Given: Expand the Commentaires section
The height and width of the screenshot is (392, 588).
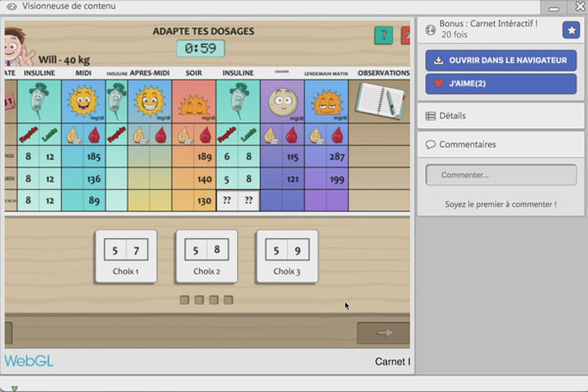Looking at the screenshot, I should click(x=500, y=144).
